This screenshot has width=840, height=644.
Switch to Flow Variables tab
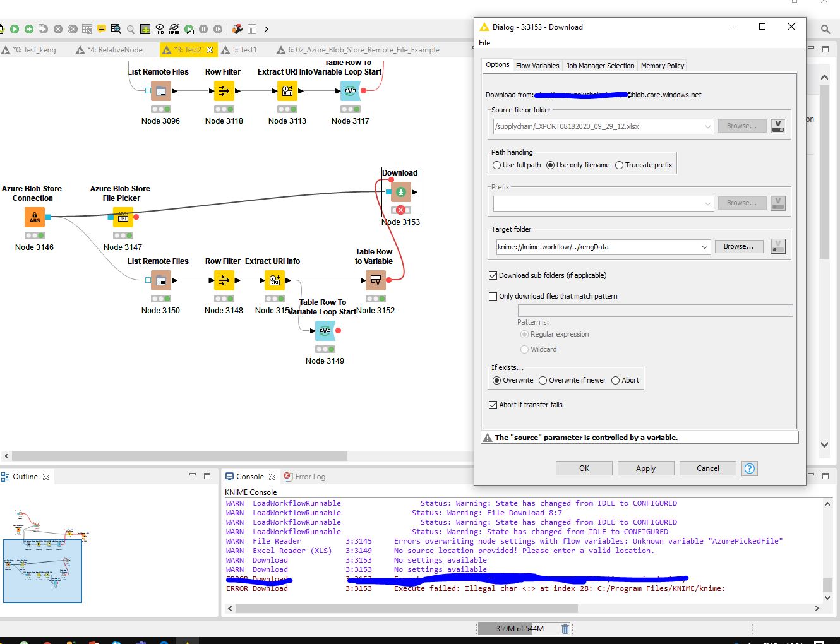pyautogui.click(x=537, y=66)
